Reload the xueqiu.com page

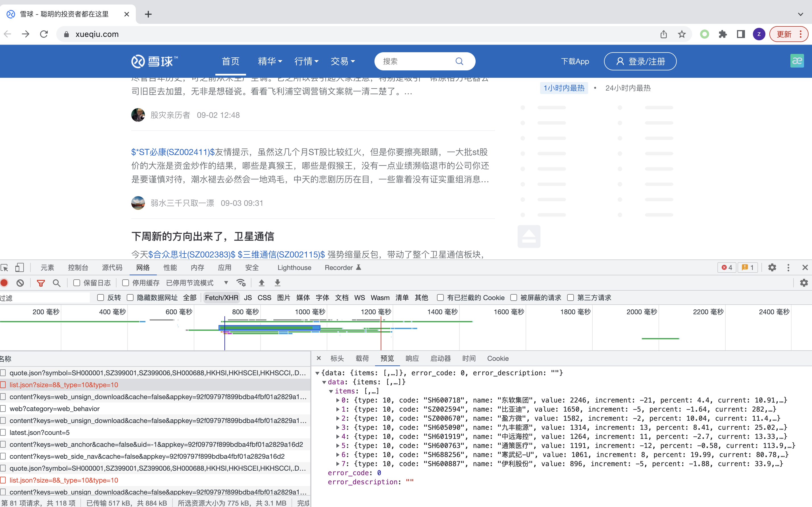(x=44, y=34)
